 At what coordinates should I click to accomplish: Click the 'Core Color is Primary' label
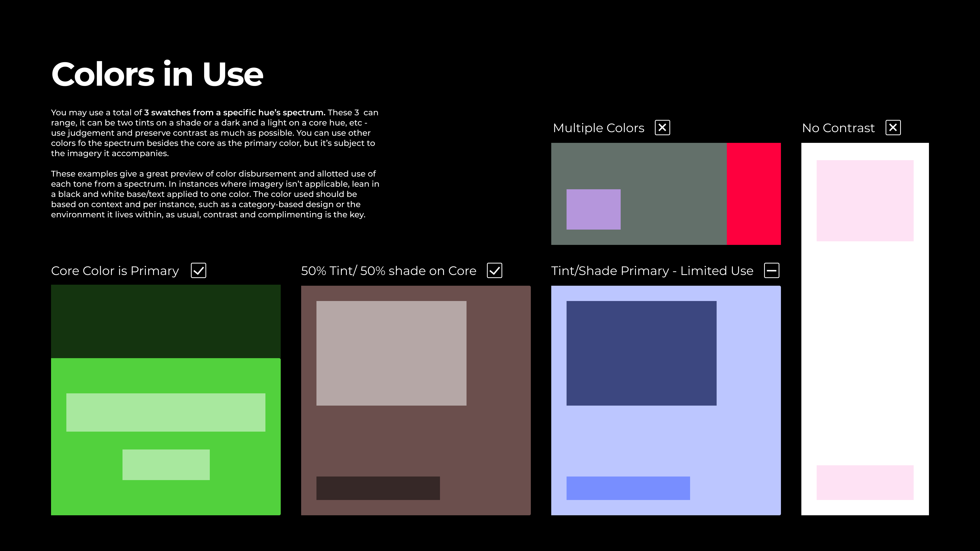115,271
